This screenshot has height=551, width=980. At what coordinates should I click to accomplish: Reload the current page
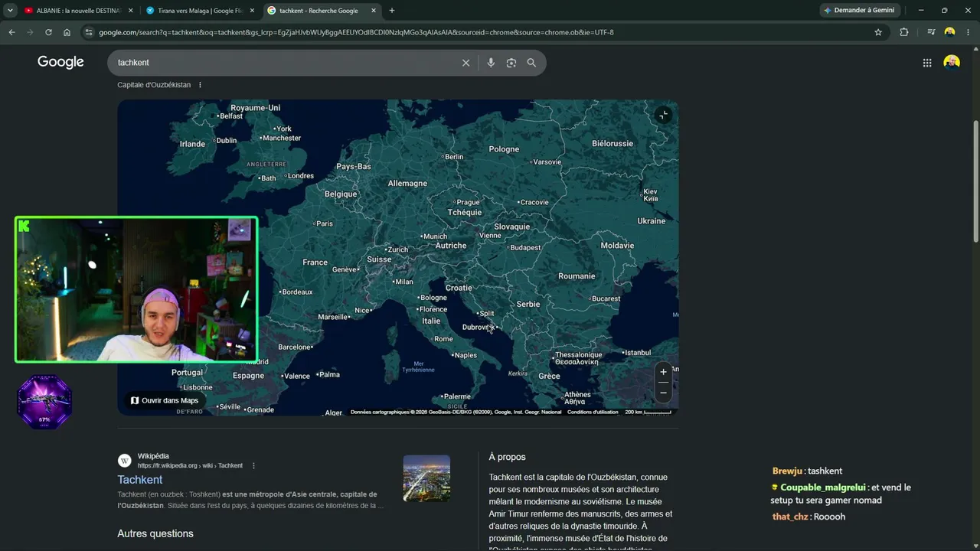click(x=48, y=32)
